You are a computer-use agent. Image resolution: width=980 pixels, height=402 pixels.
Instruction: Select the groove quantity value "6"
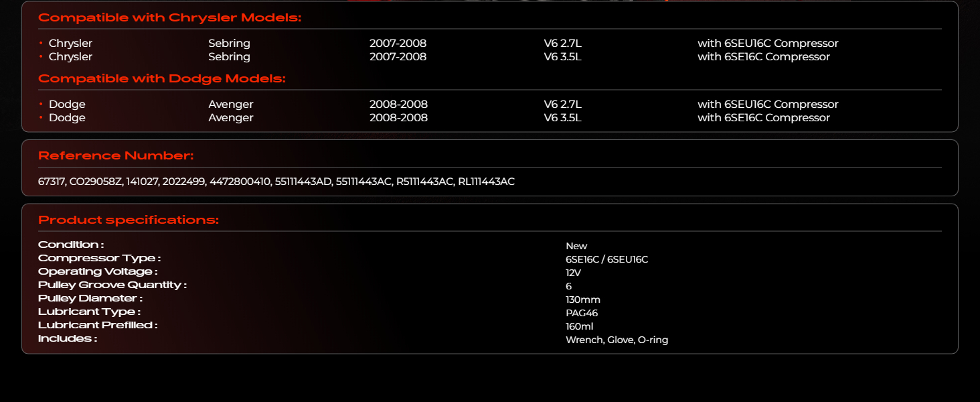(569, 287)
